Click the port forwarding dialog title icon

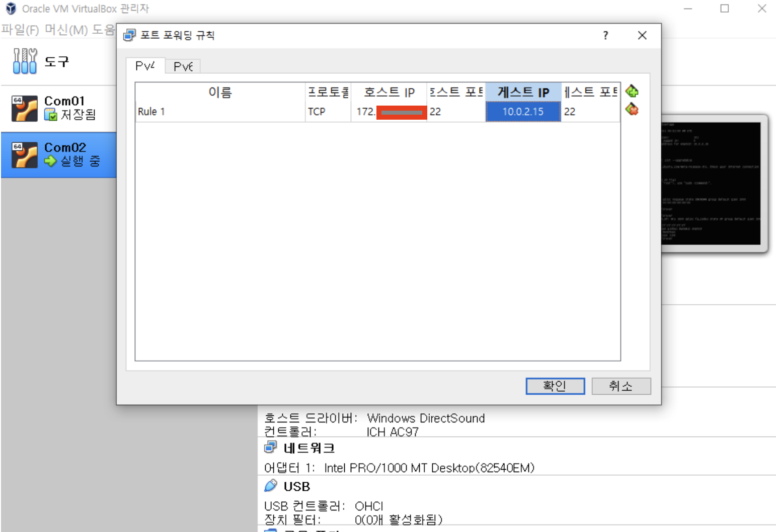coord(129,35)
